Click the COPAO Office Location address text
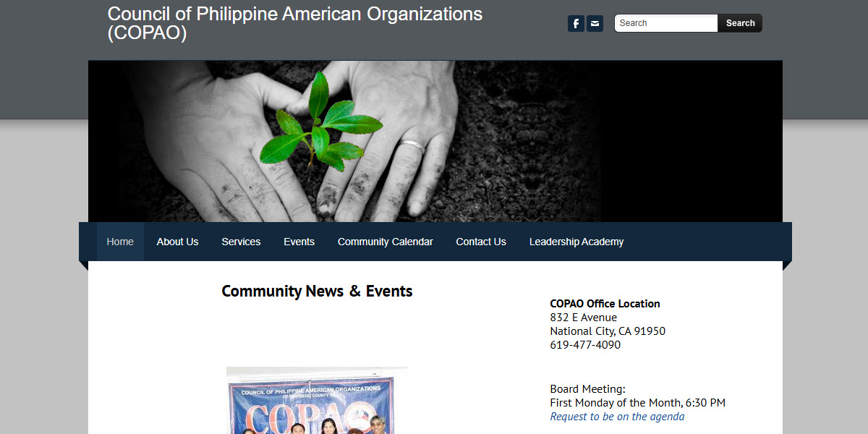868x434 pixels. point(605,304)
